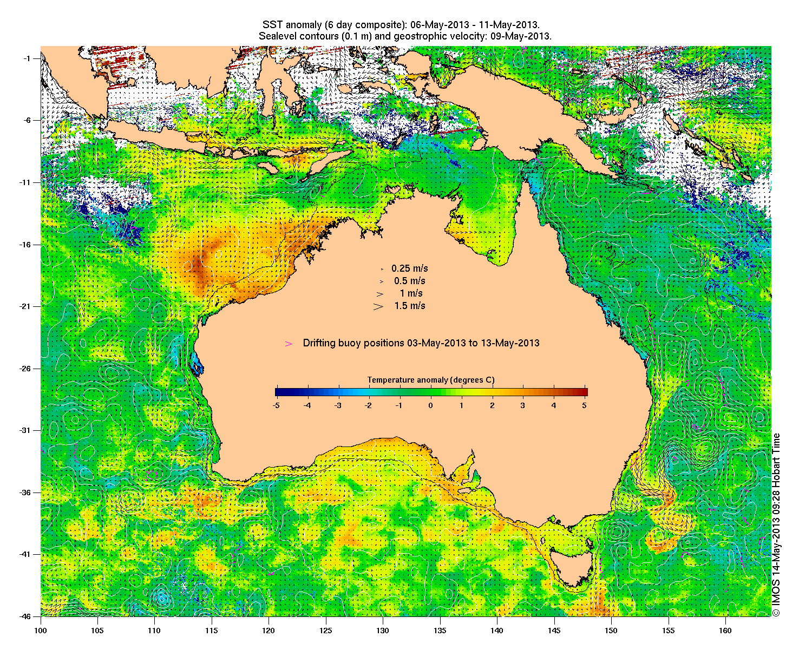The image size is (812, 663).
Task: Click 'Drifting buoy positions 03-May-2013 to 13-May-2013' text
Action: click(x=421, y=343)
